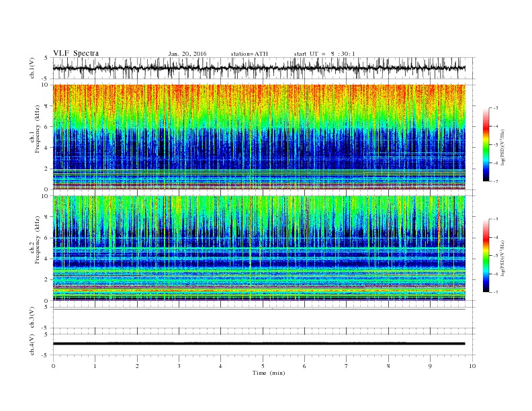Viewport: 532px width, 411px height.
Task: Click the "-3" tick on ch.1 color bar
Action: [495, 108]
